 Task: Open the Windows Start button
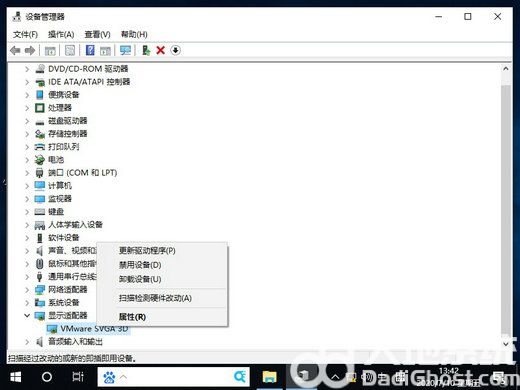(x=15, y=377)
